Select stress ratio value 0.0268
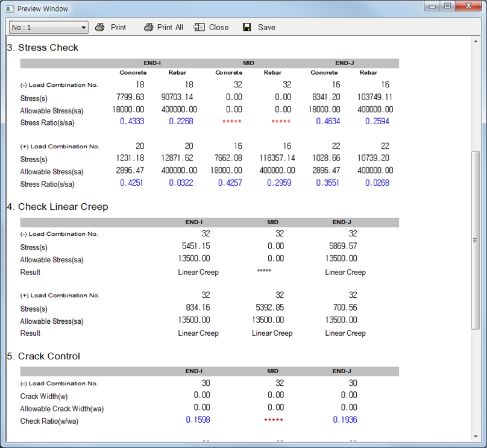The image size is (487, 448). coord(377,183)
